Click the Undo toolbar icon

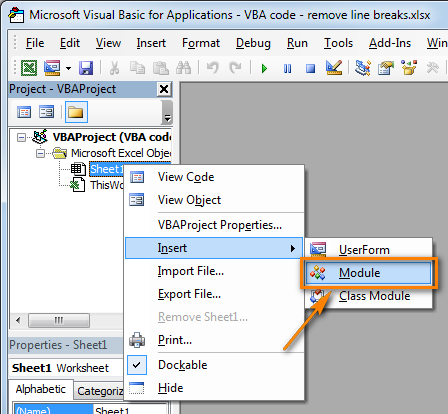[x=212, y=68]
